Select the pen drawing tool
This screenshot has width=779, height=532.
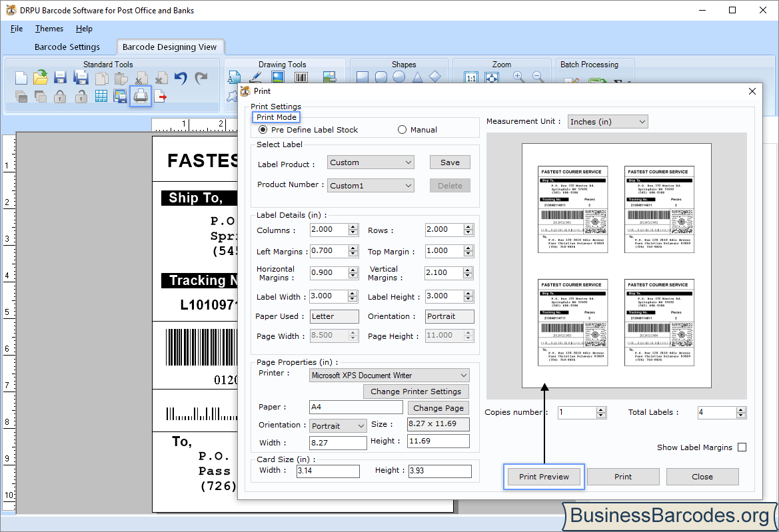[255, 77]
